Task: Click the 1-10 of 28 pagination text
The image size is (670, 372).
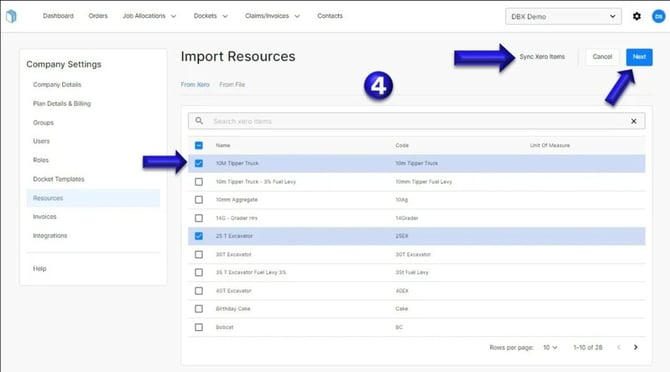Action: click(588, 347)
